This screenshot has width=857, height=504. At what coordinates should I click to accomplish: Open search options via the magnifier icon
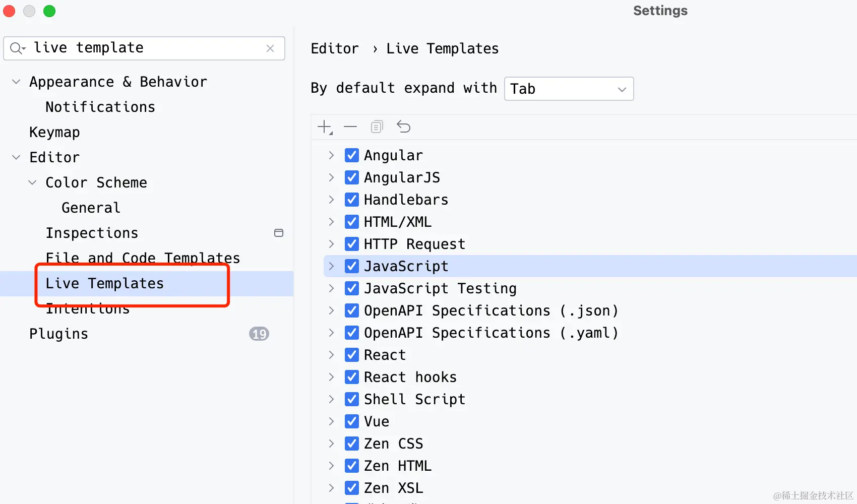[18, 48]
